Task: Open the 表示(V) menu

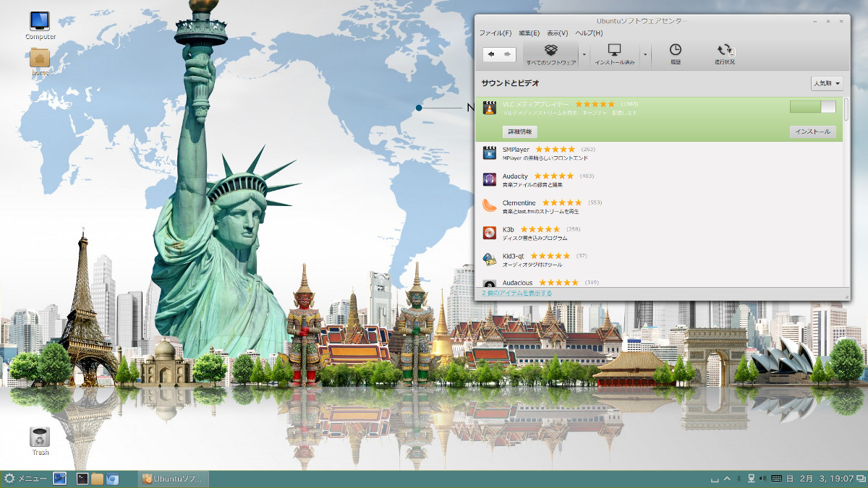Action: (x=557, y=33)
